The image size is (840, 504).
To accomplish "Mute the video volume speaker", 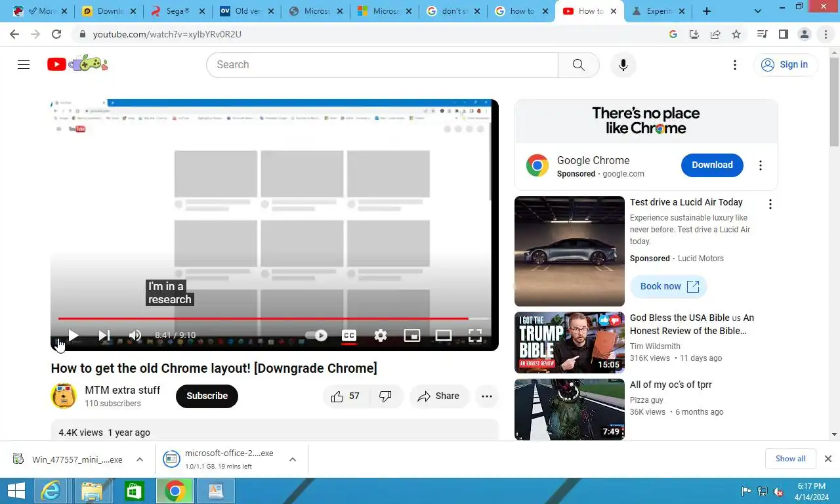I will (x=135, y=335).
